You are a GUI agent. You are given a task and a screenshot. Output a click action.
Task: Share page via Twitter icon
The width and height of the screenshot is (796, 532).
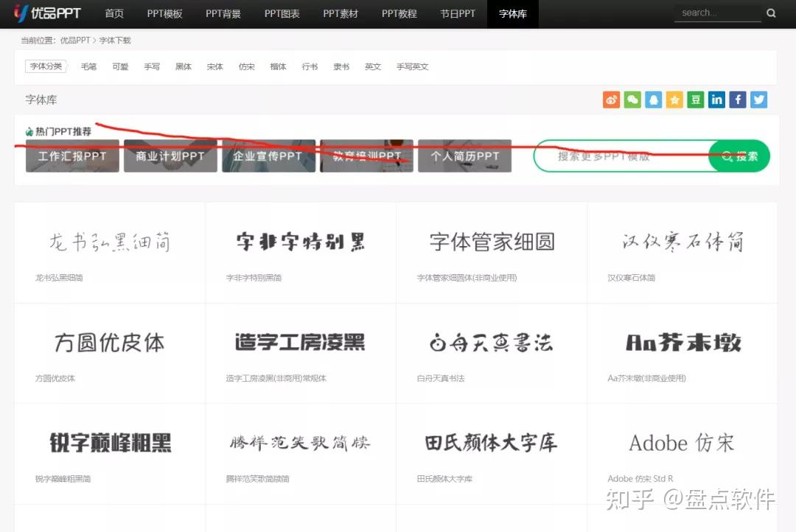pyautogui.click(x=759, y=99)
